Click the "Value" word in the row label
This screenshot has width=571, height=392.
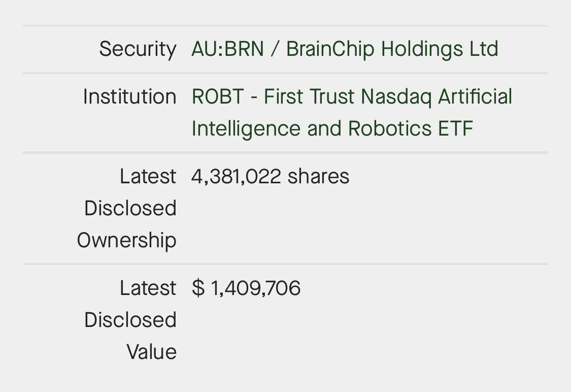point(151,352)
